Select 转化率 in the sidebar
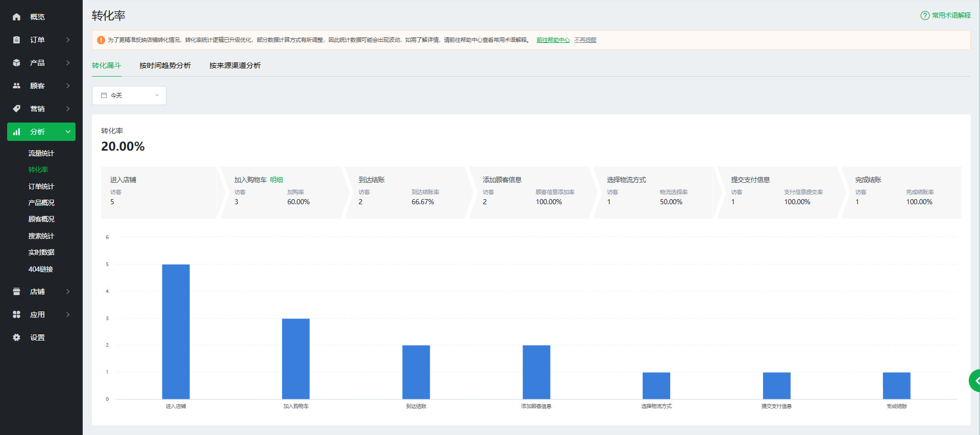The width and height of the screenshot is (980, 435). [x=38, y=170]
